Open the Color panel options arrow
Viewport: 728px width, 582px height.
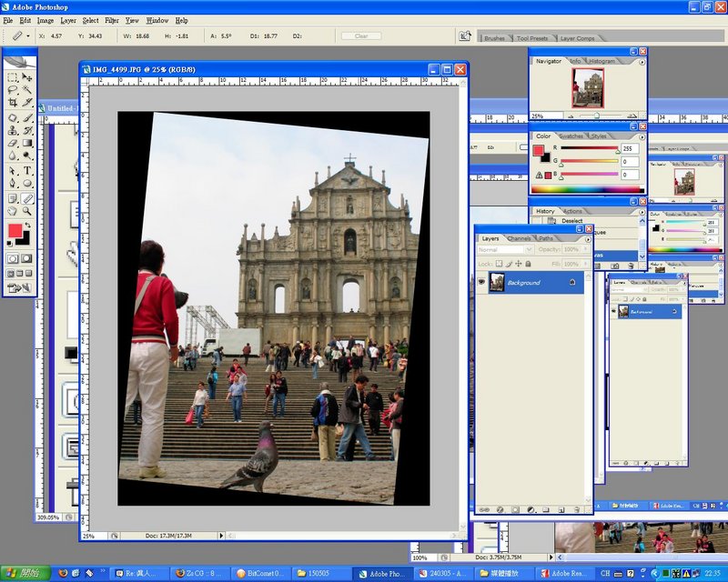(642, 136)
